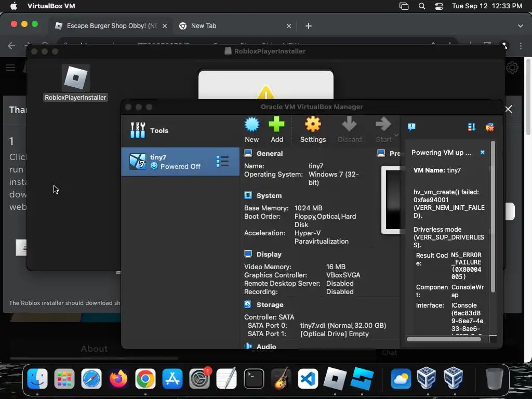Image resolution: width=532 pixels, height=399 pixels.
Task: Click the date and time in menu bar
Action: pos(487,6)
